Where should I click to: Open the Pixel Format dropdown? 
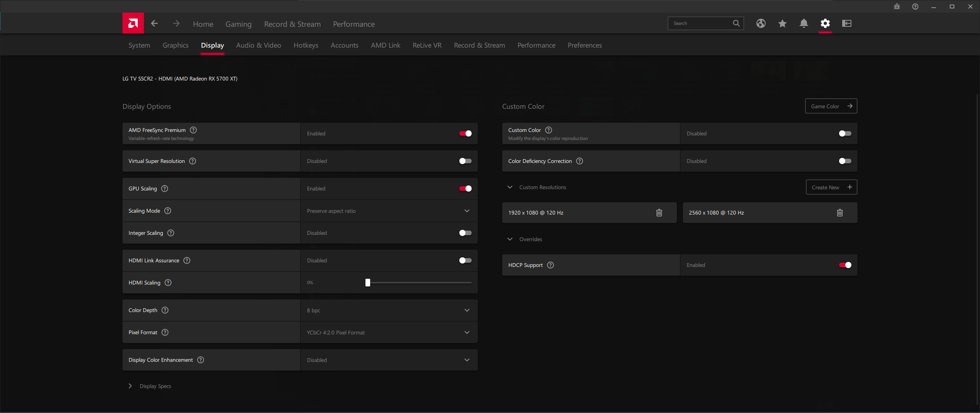pos(389,332)
